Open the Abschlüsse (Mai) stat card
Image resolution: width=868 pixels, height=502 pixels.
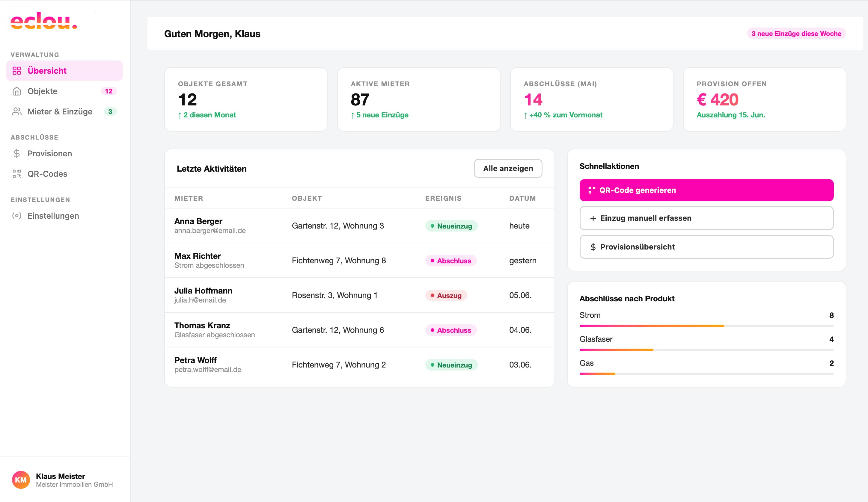(x=592, y=99)
